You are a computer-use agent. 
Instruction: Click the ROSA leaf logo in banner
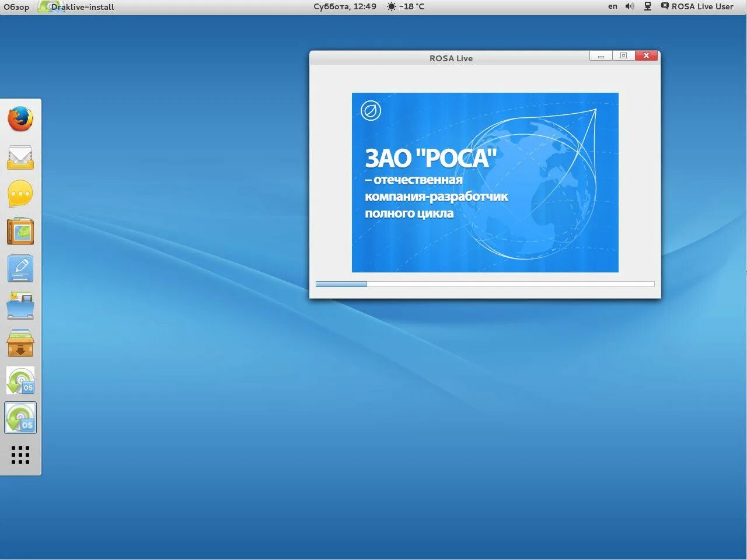[371, 111]
